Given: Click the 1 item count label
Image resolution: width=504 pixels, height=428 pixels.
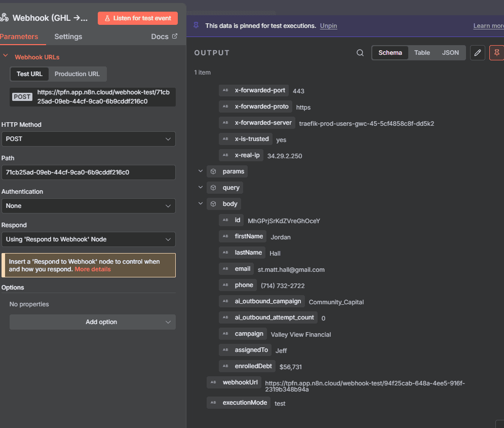Looking at the screenshot, I should (x=202, y=73).
